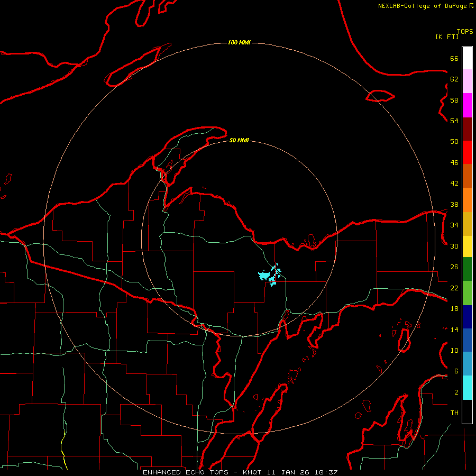
Task: Click legend value 2
Action: pos(456,392)
